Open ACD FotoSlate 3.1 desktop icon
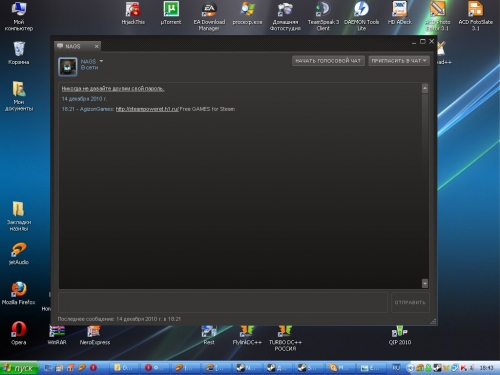This screenshot has height=375, width=500. click(476, 16)
